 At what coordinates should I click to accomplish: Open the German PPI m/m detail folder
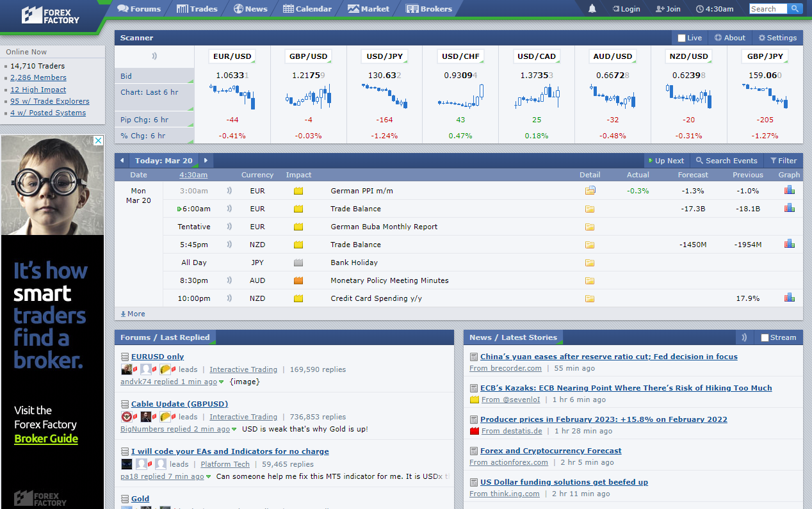pos(590,191)
